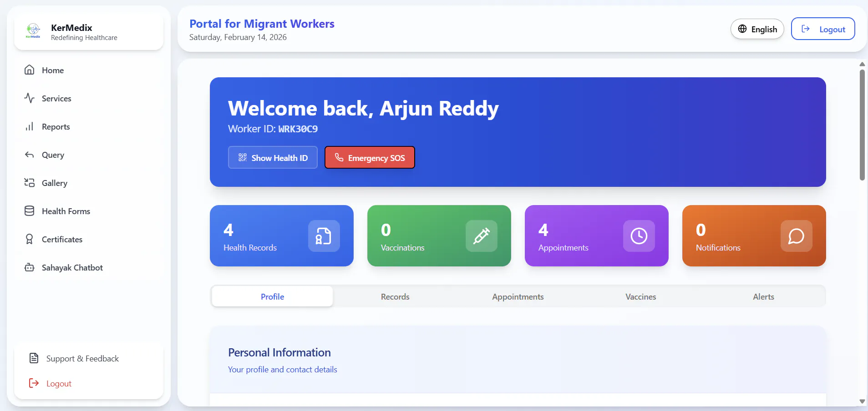
Task: Click the Support & Feedback document icon
Action: click(x=34, y=358)
